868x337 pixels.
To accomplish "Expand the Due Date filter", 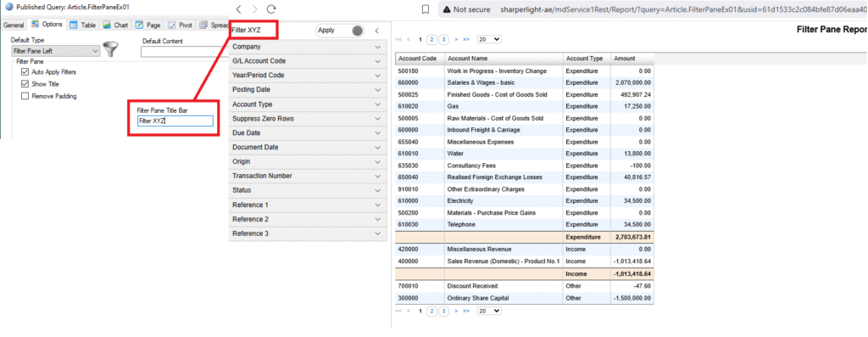I will tap(308, 133).
